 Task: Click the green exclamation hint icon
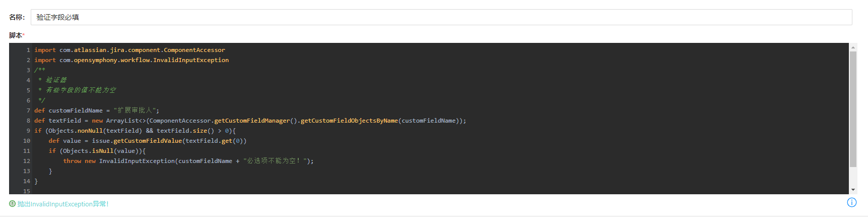[12, 204]
